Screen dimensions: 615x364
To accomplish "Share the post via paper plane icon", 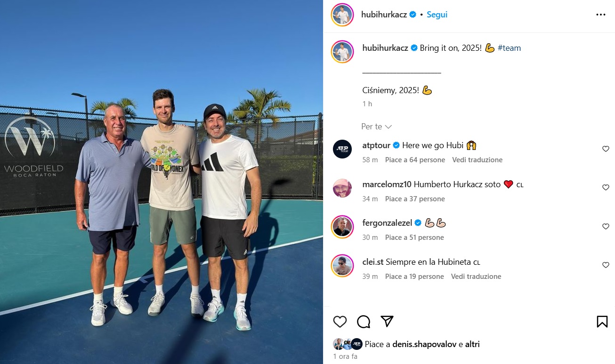I will pyautogui.click(x=387, y=321).
